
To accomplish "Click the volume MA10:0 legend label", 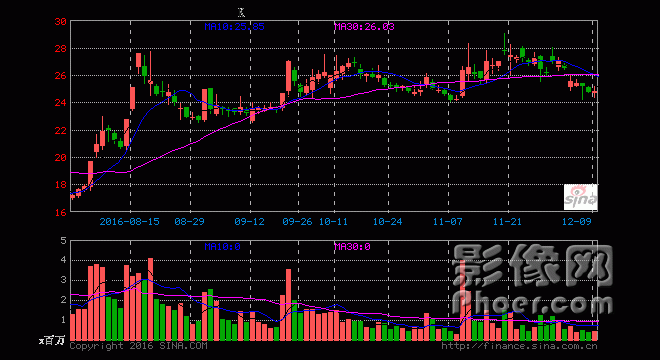I will (x=223, y=247).
